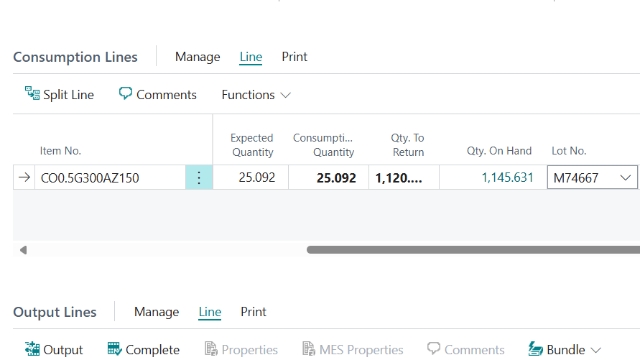Screen dimensions: 640x360
Task: Click the MES Properties icon
Action: point(309,349)
